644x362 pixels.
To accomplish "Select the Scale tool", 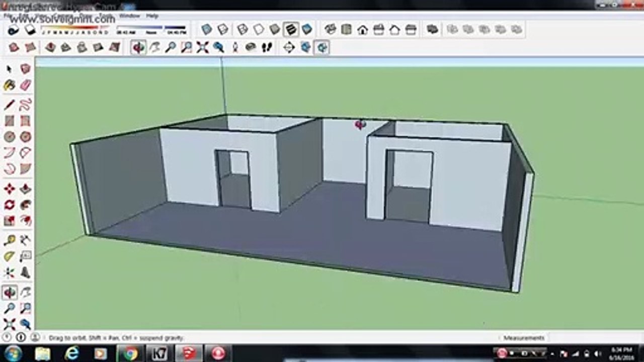I will coord(10,221).
